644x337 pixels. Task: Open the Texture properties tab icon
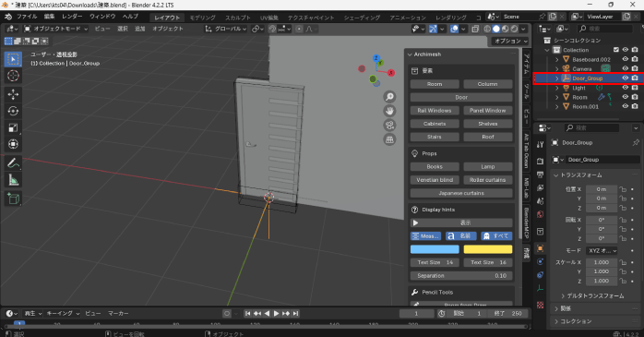pos(540,305)
